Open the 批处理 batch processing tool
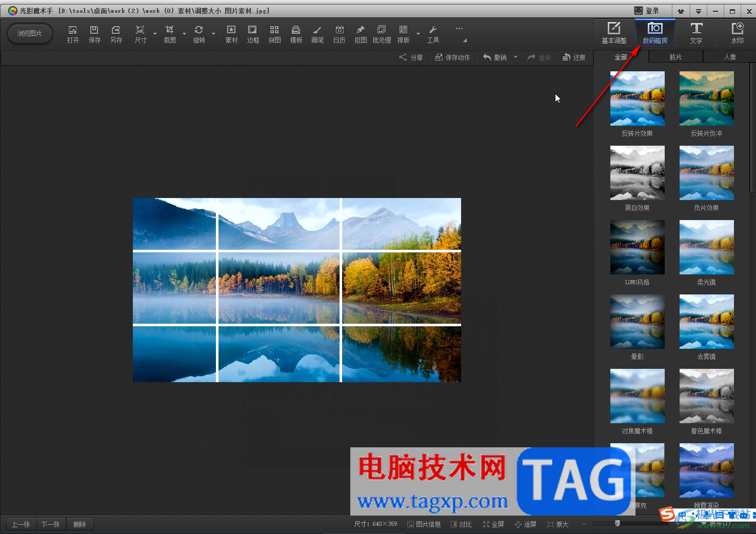The height and width of the screenshot is (534, 756). click(x=382, y=34)
